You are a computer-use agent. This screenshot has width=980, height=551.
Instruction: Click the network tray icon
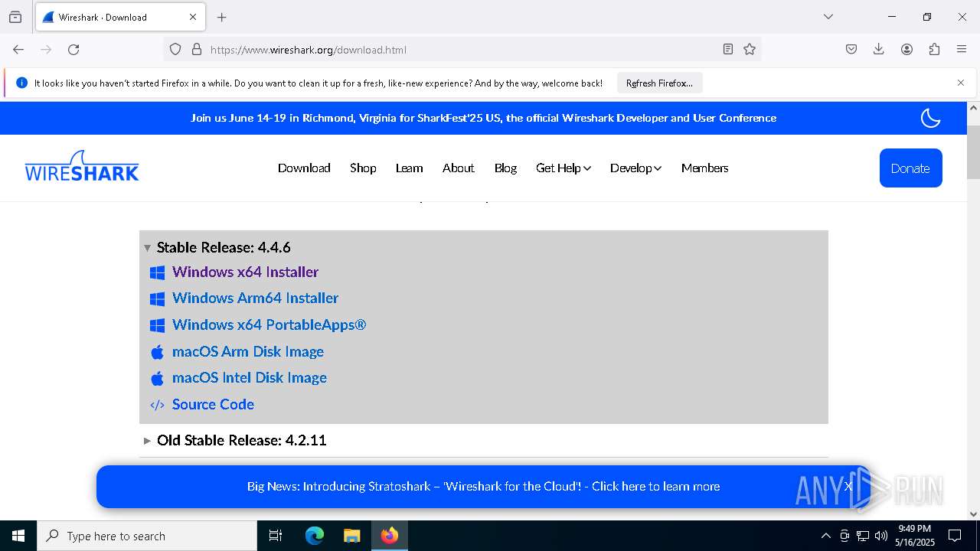coord(863,536)
